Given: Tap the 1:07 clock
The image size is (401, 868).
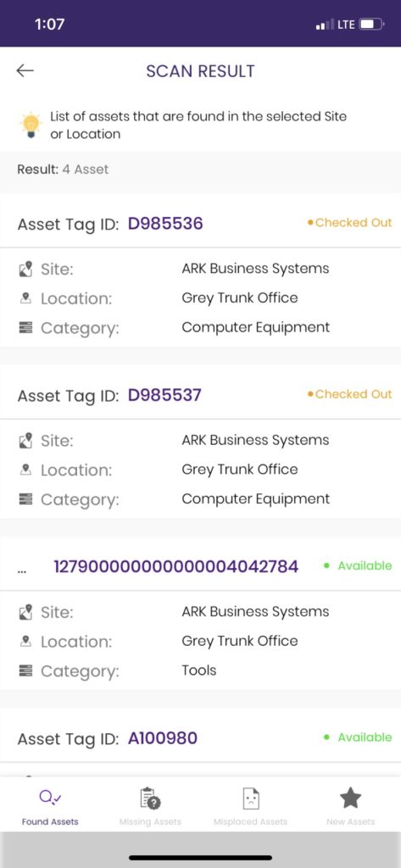Looking at the screenshot, I should 49,24.
